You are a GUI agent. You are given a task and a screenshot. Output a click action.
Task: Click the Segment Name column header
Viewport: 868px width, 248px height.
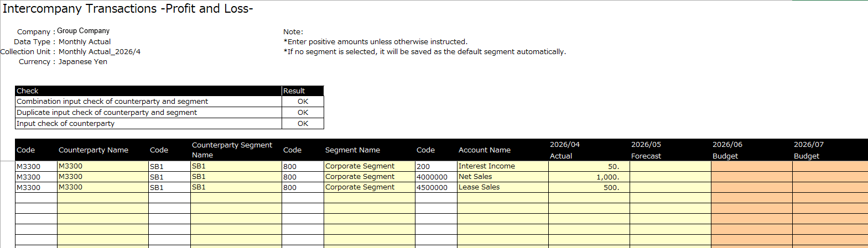pos(370,150)
